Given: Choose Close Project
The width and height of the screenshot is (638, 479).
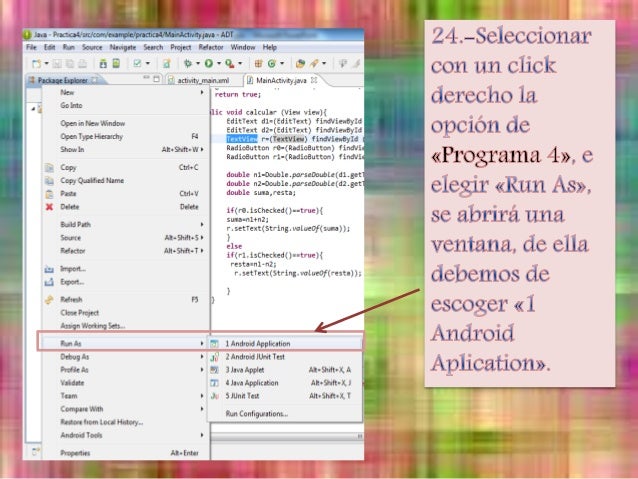Looking at the screenshot, I should [126, 313].
